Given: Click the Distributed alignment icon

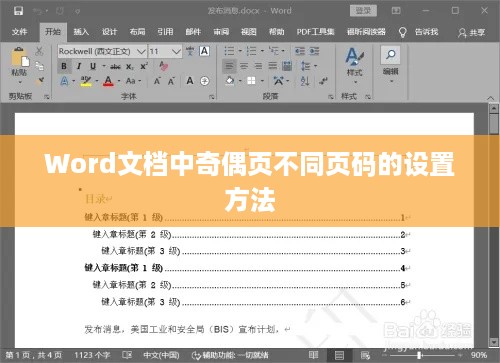Looking at the screenshot, I should [x=287, y=66].
